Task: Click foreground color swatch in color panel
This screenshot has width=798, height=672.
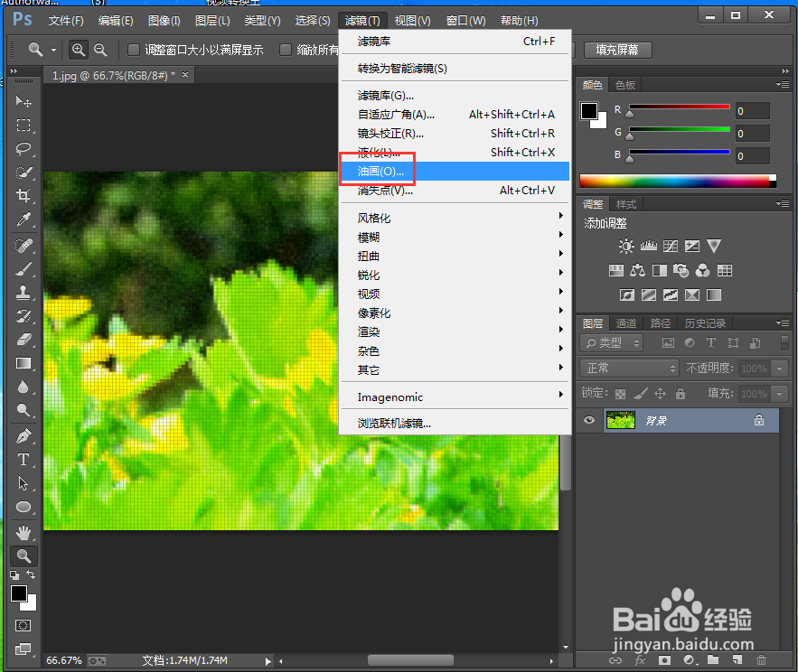Action: pos(589,110)
